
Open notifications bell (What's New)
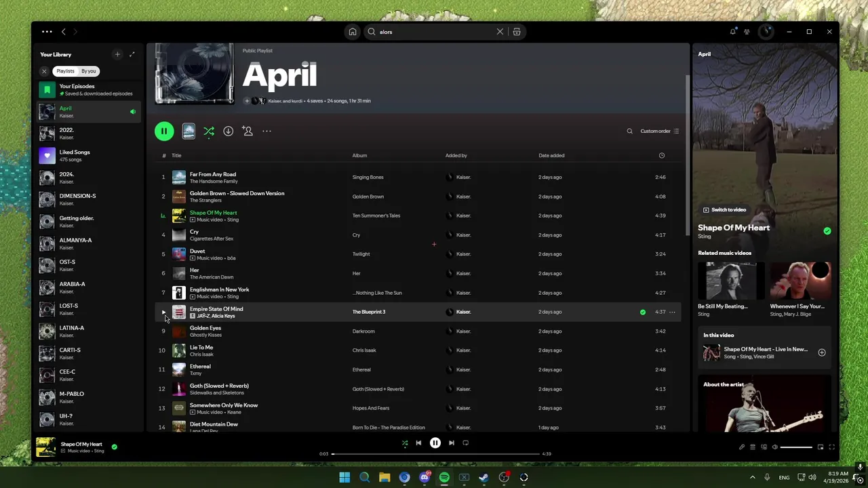733,32
